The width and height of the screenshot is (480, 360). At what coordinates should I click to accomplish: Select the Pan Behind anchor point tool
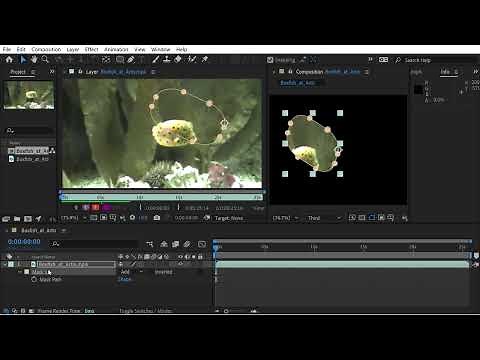[106, 60]
